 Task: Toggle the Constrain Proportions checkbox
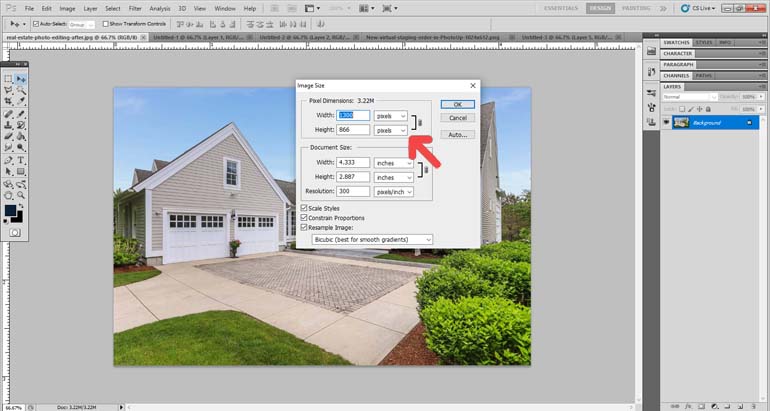click(x=305, y=218)
